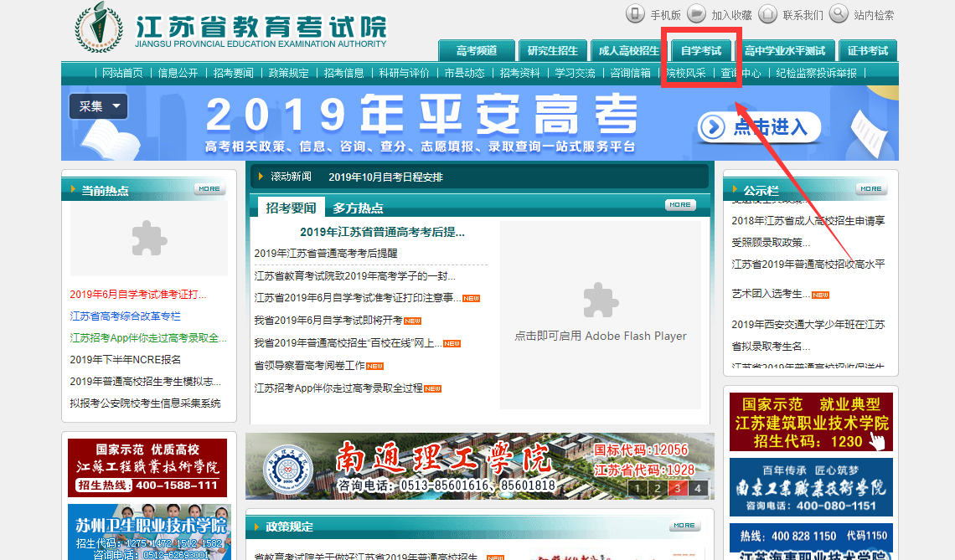Open the 采集 dropdown on the banner
955x560 pixels.
(x=99, y=106)
